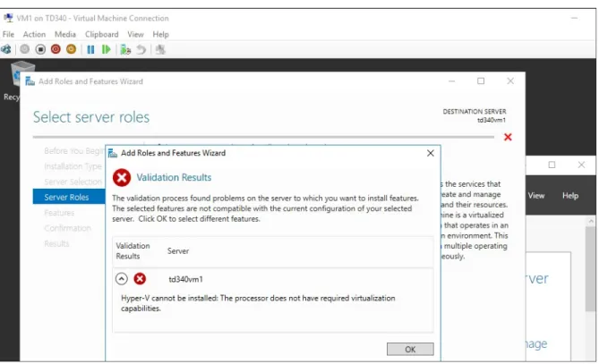The image size is (599, 364).
Task: Close the Validation Results dialog
Action: tap(430, 153)
